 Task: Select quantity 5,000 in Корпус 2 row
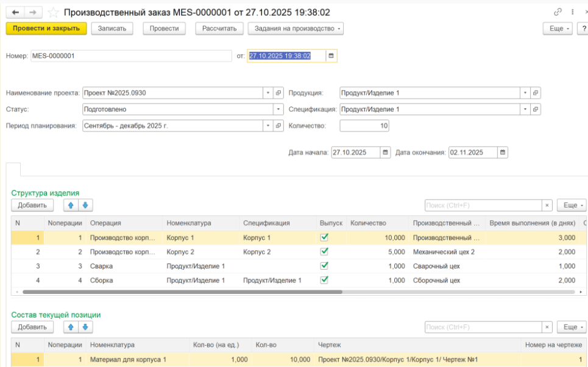(x=378, y=252)
